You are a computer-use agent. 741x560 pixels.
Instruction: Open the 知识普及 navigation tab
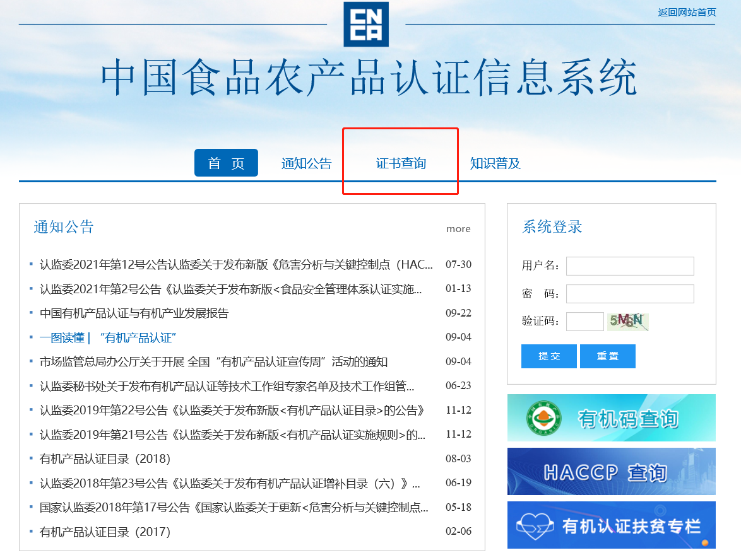coord(495,163)
